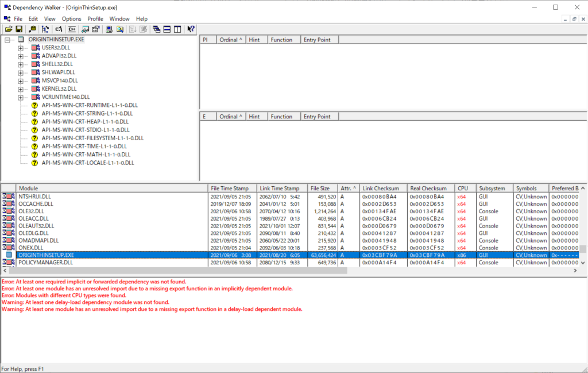Expand the SHELL32.DLL tree node
The height and width of the screenshot is (373, 588).
(21, 64)
